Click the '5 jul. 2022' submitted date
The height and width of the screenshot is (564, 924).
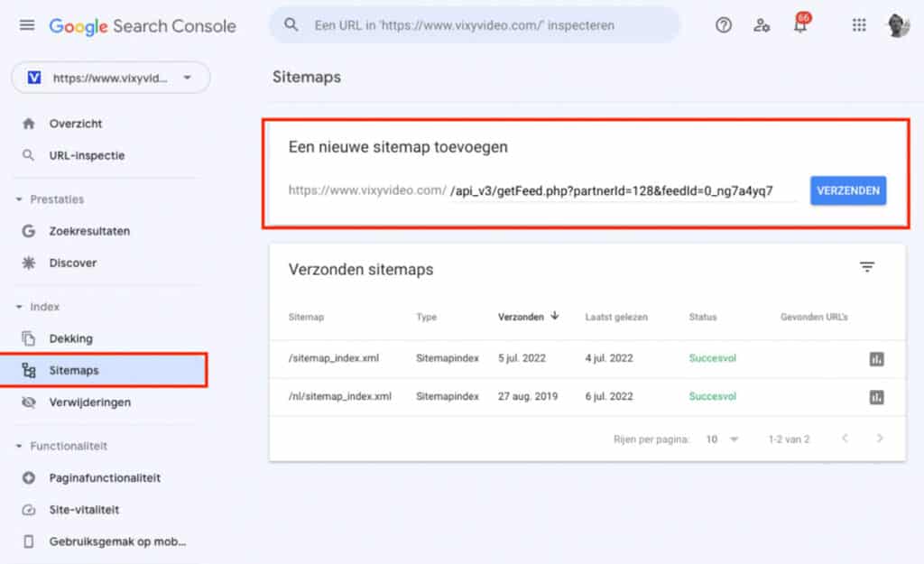click(522, 358)
